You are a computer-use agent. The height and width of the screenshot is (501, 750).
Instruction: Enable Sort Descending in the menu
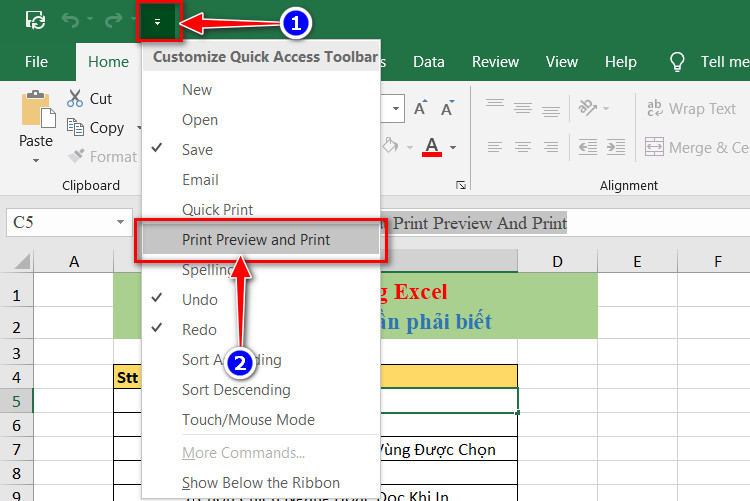261,390
